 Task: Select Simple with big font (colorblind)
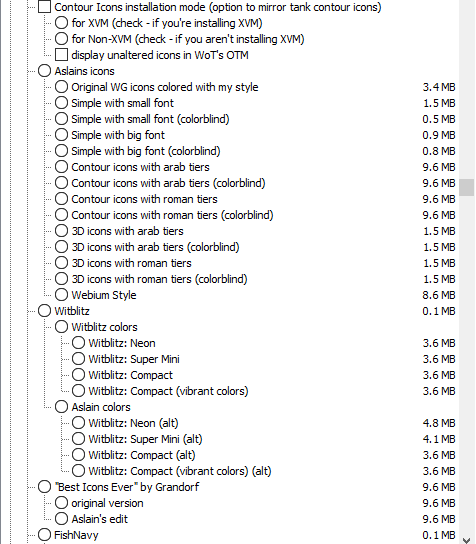pos(61,151)
